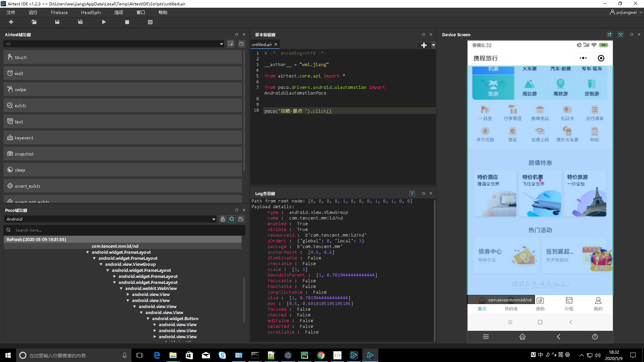Click the Log viewer vertical scrollbar
Viewport: 644px width, 362px height.
coord(435,271)
